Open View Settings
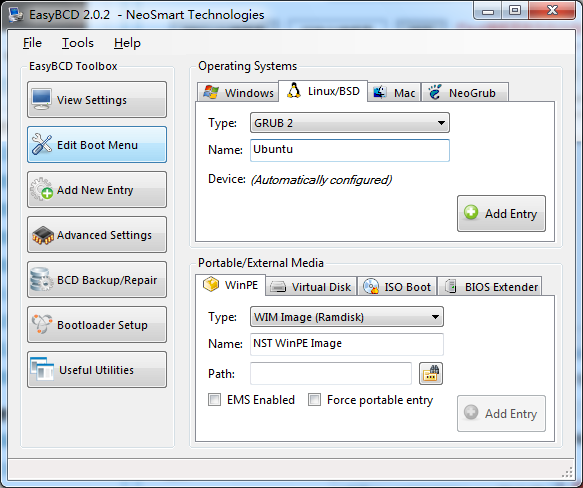Viewport: 583px width, 488px height. click(97, 100)
